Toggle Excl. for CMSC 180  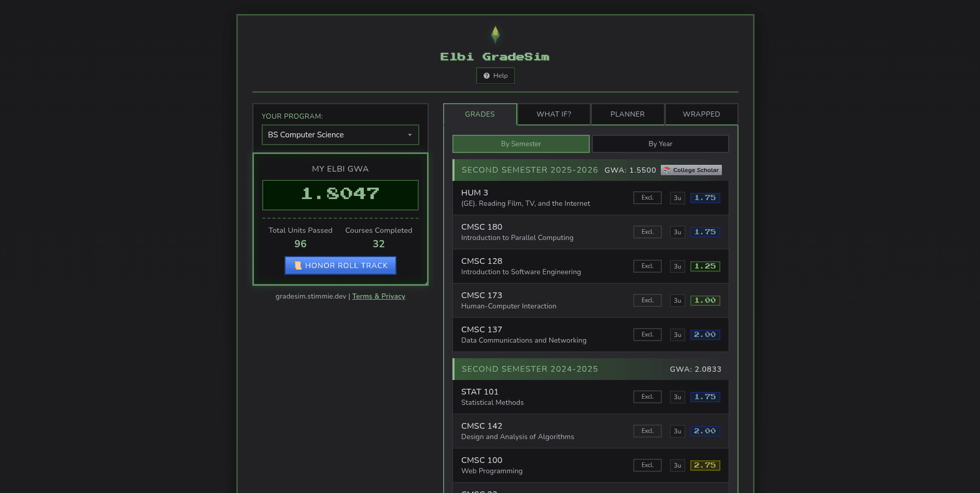point(647,232)
